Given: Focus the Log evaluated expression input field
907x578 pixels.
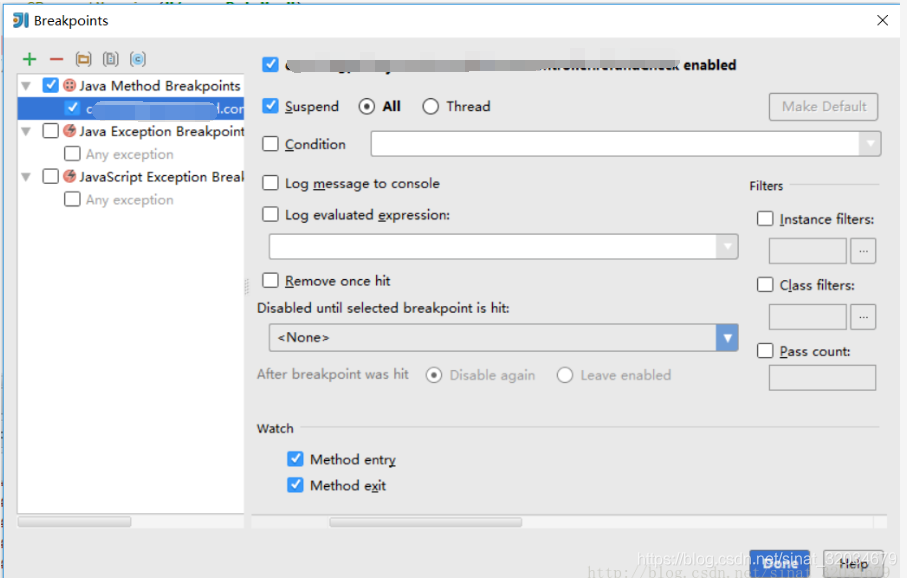Looking at the screenshot, I should click(493, 247).
